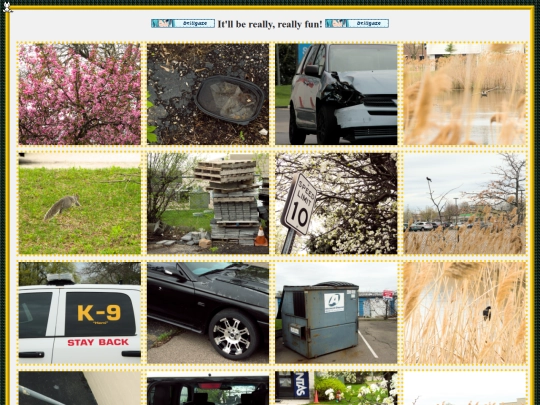The width and height of the screenshot is (540, 405).
Task: Open the Speed Limit 10 sign photo
Action: (336, 204)
